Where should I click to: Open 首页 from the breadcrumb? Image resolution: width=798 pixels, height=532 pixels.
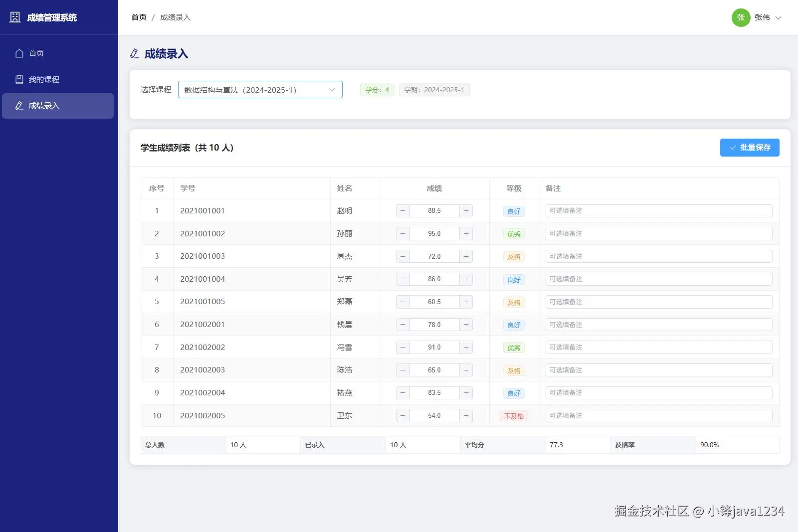(138, 17)
